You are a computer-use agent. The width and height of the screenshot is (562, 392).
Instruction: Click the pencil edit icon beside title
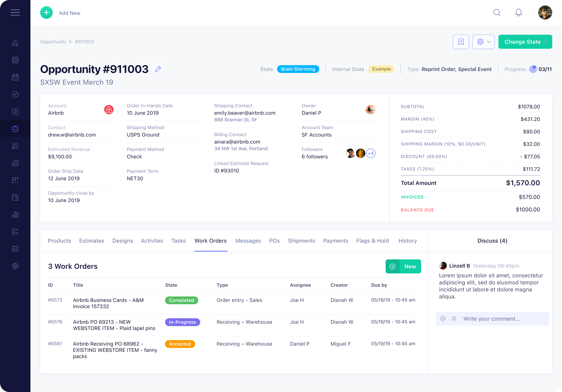(158, 69)
